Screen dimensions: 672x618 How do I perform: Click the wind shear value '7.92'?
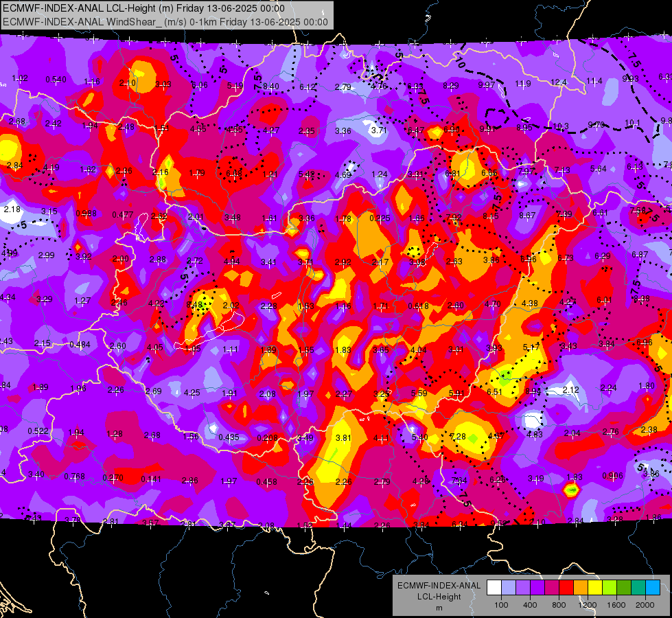coord(454,217)
